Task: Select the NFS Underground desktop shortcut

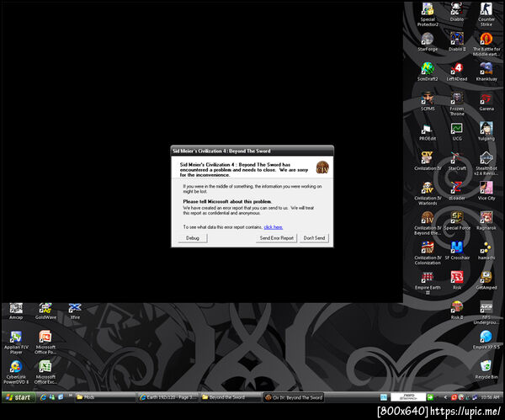Action: pos(486,312)
